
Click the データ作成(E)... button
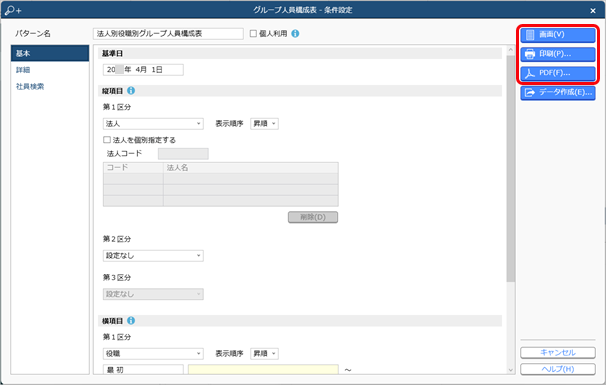pyautogui.click(x=558, y=93)
